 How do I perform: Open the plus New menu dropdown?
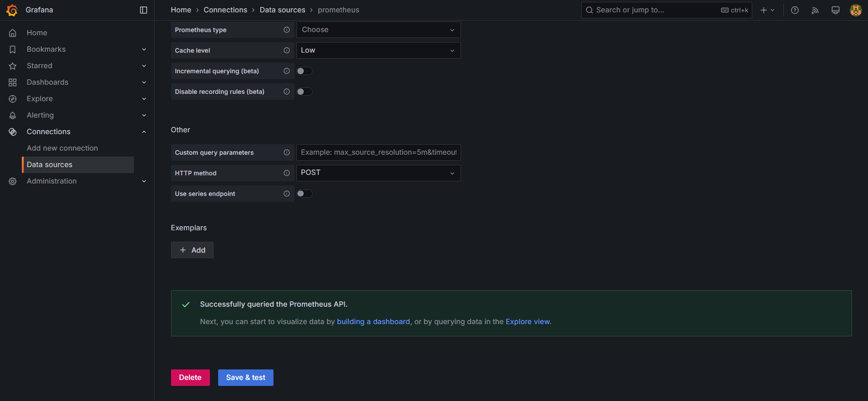click(767, 10)
